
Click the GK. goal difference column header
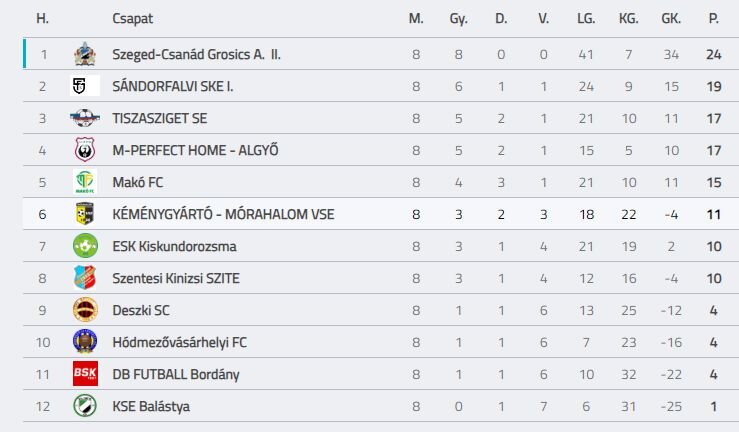671,18
